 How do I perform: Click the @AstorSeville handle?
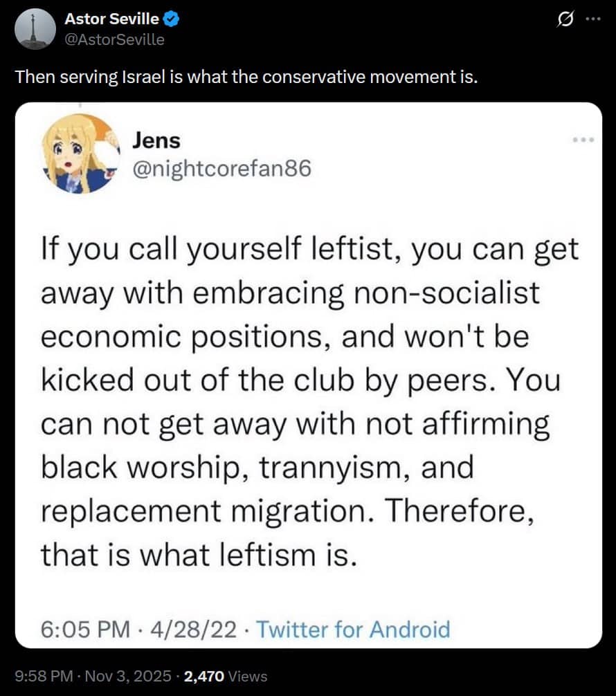pos(114,39)
